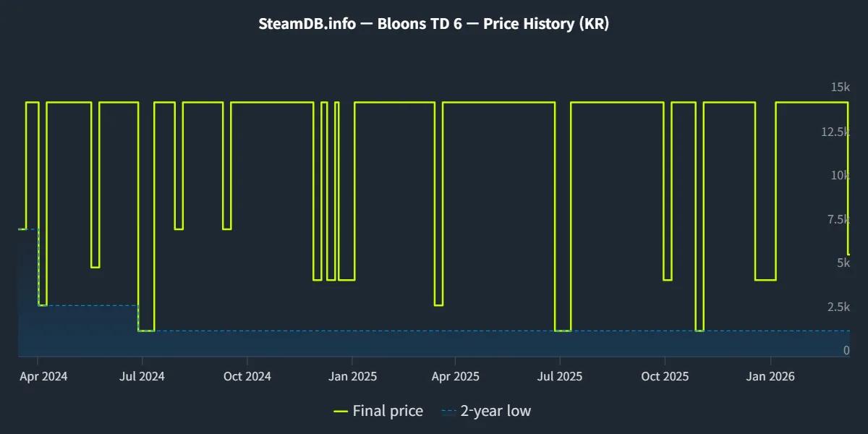Select the 10k y-axis label
The image size is (868, 434).
839,175
